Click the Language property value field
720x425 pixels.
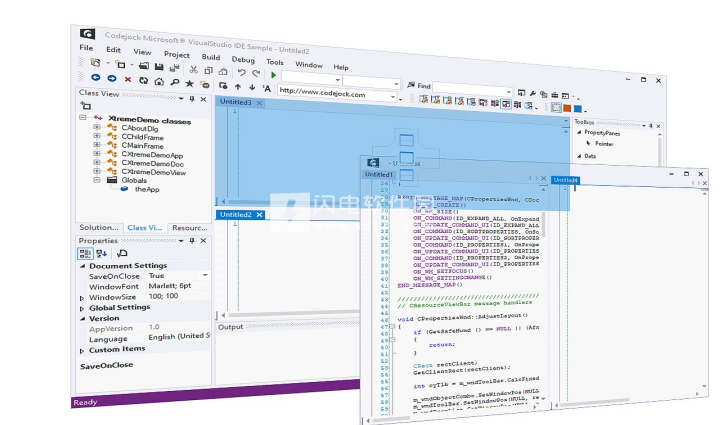(x=179, y=336)
